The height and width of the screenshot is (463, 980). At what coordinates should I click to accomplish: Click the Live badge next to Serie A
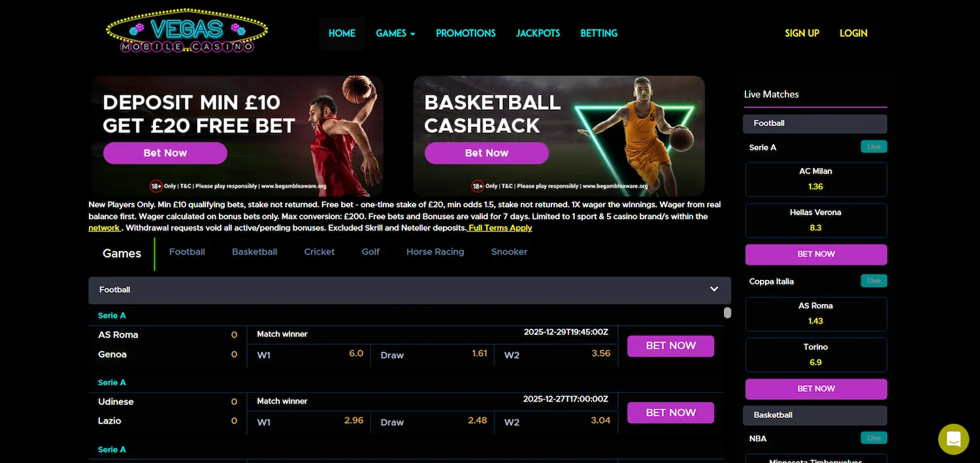874,146
